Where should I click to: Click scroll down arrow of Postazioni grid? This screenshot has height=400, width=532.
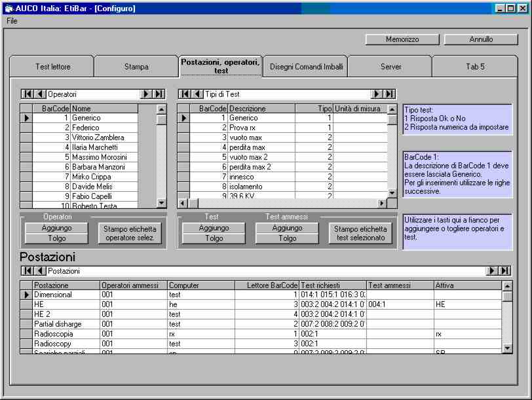[507, 348]
